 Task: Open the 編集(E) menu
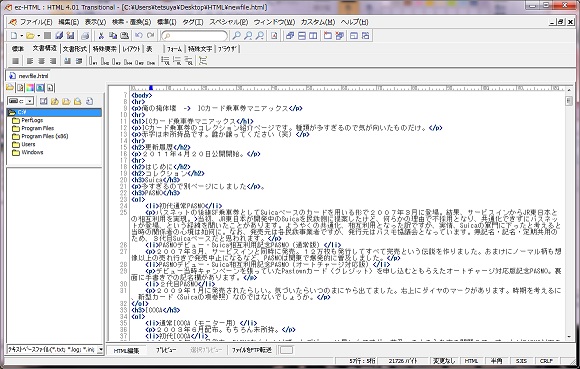68,22
